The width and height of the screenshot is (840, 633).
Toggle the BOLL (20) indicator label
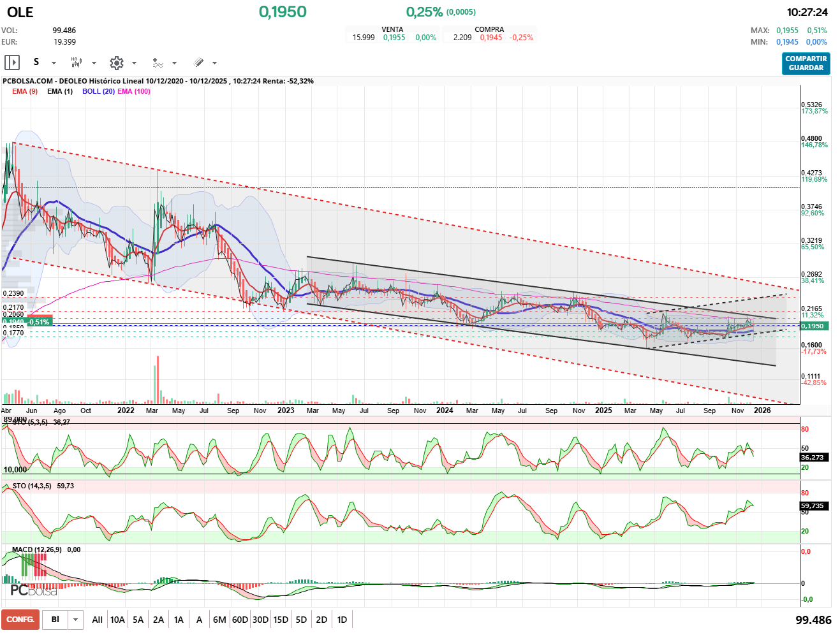98,91
